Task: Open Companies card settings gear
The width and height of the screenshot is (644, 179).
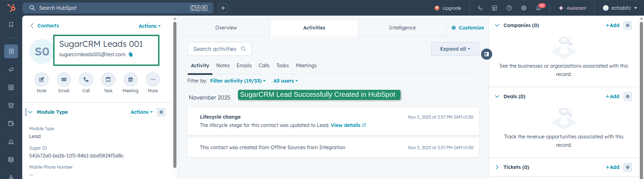Action: [x=628, y=25]
